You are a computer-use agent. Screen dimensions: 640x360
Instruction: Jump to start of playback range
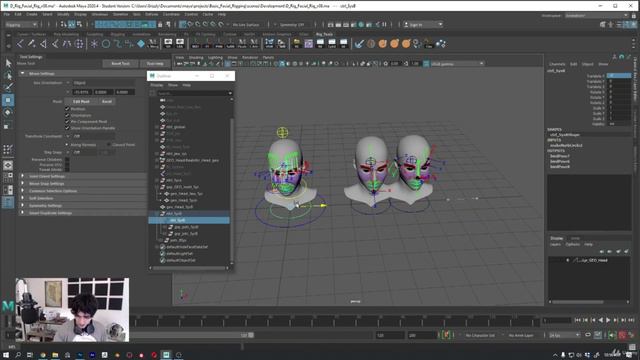pyautogui.click(x=578, y=320)
